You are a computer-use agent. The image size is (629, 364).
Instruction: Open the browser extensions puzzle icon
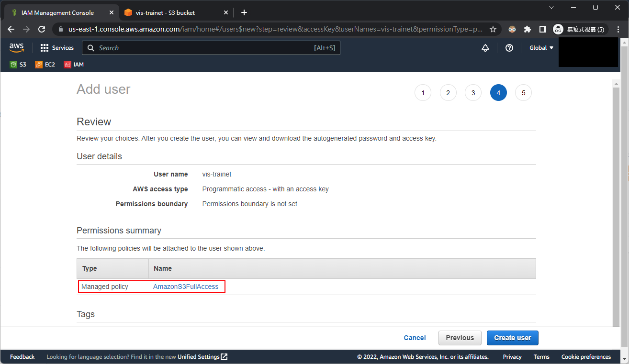tap(528, 29)
